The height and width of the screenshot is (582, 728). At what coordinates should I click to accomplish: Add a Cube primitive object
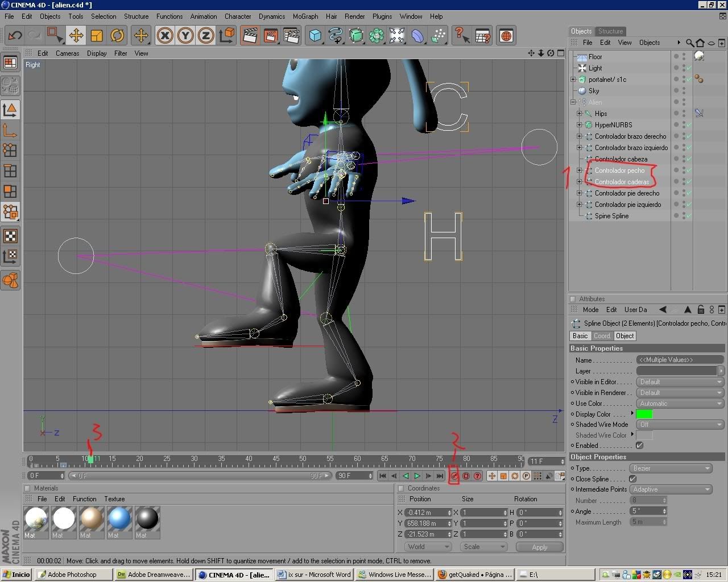click(x=315, y=36)
